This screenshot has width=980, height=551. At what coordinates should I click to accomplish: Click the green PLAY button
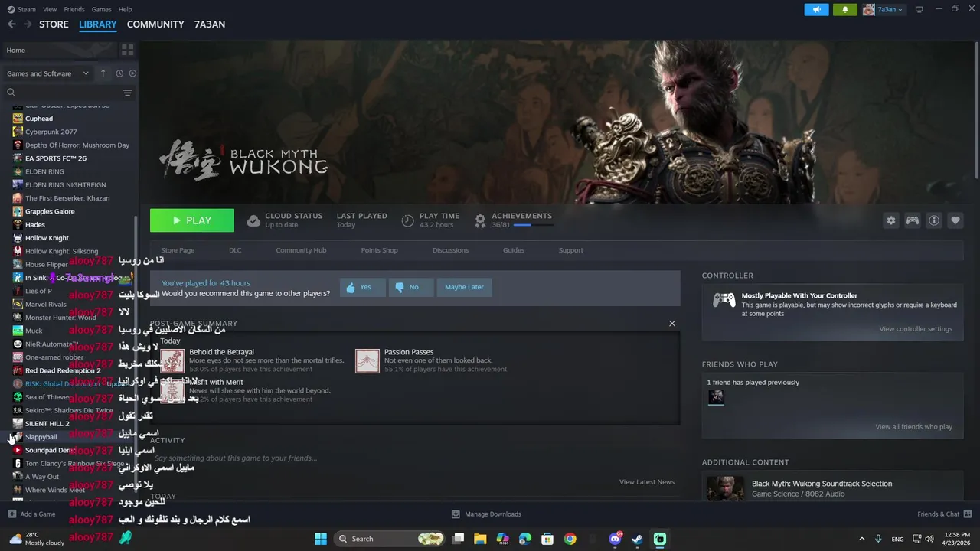(x=191, y=220)
